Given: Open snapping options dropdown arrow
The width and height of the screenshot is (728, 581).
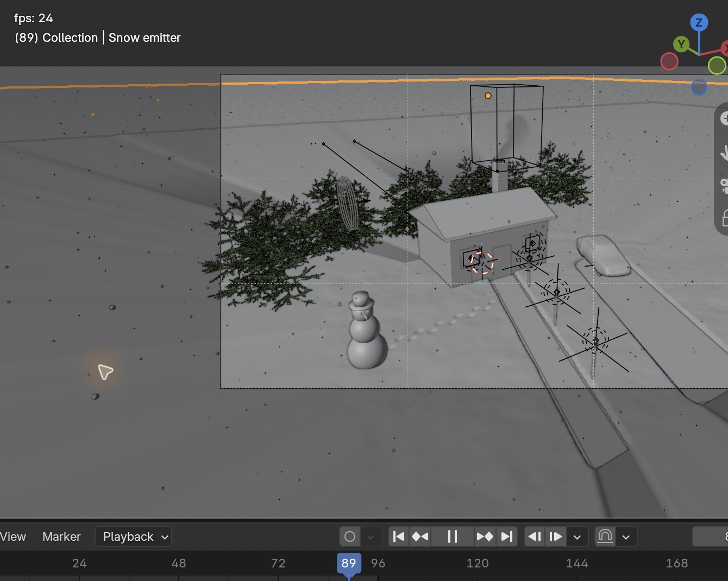Looking at the screenshot, I should [x=626, y=536].
